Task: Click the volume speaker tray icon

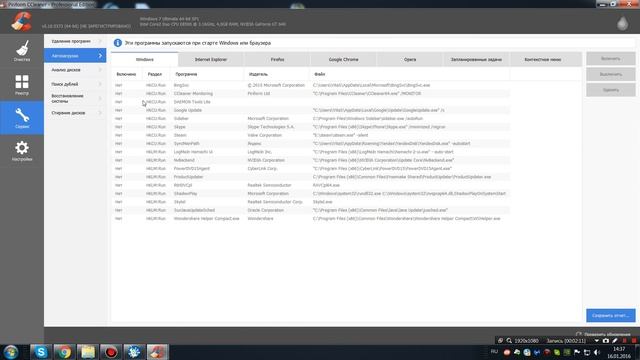Action: 597,352
